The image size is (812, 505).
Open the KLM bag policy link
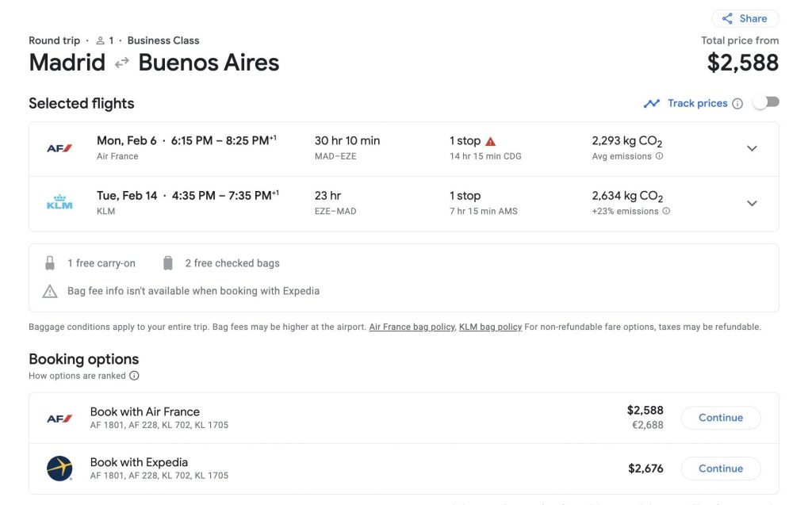click(490, 327)
